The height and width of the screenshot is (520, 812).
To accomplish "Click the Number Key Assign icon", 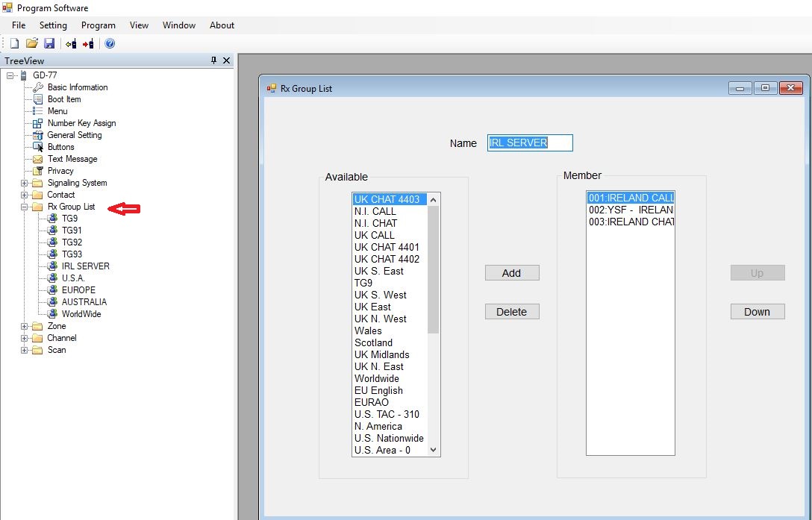I will 38,123.
